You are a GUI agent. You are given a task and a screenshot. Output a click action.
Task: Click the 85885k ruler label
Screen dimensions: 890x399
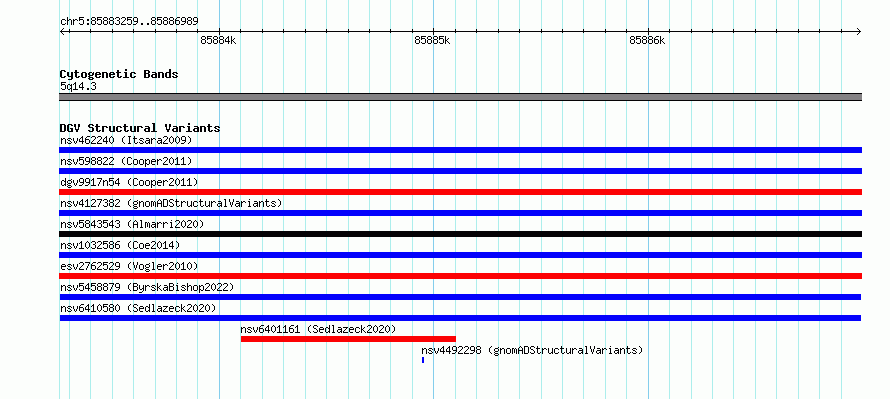click(x=432, y=41)
